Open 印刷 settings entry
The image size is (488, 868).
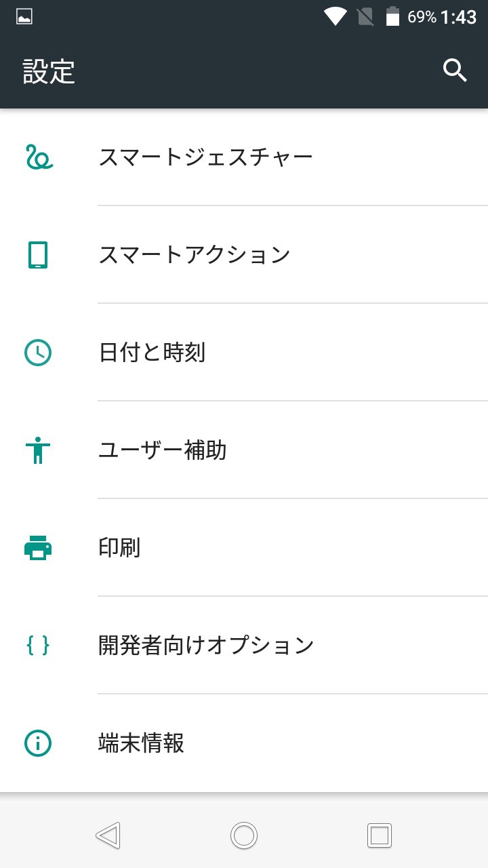[119, 548]
